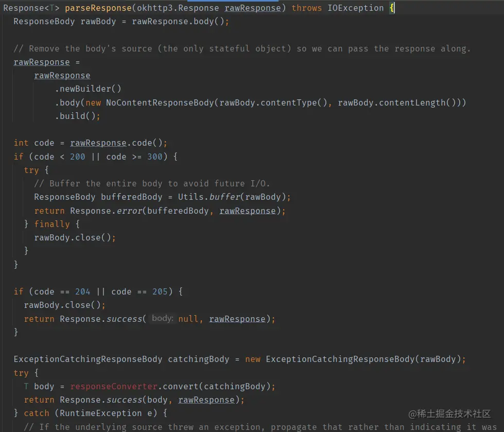Click the .newBuilder() call

88,89
